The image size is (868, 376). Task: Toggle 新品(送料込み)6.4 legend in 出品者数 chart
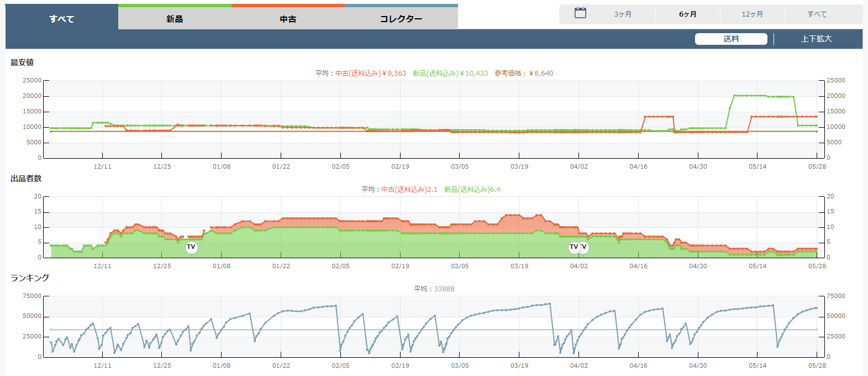point(472,190)
